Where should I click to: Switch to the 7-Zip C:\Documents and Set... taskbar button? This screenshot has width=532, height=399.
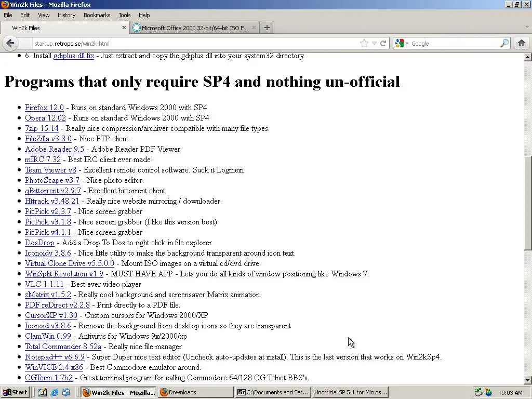[273, 393]
